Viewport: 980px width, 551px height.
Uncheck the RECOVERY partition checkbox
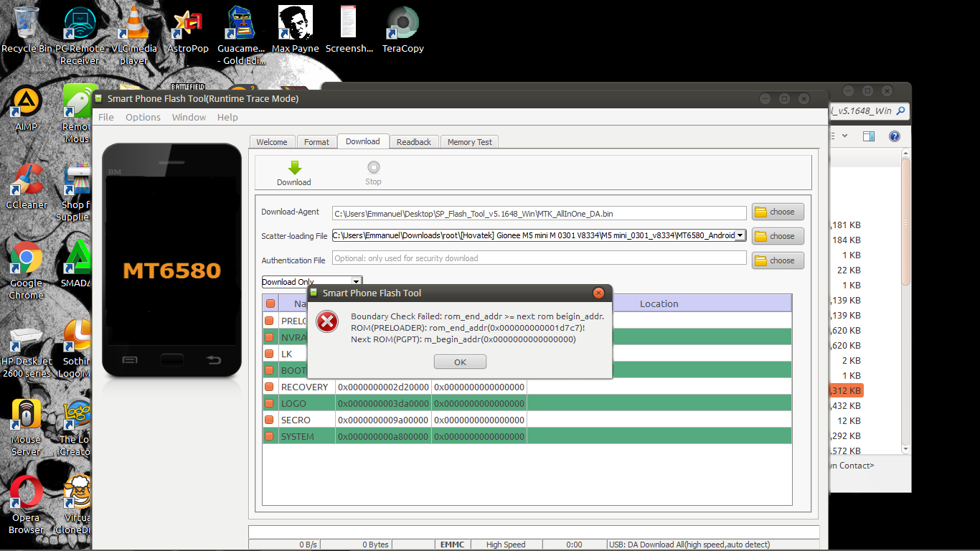pyautogui.click(x=270, y=387)
